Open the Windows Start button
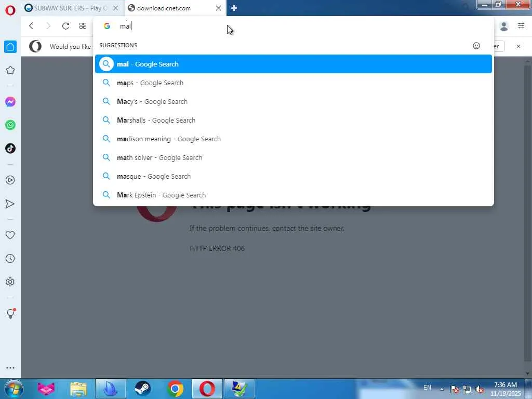Screen dimensions: 532x399 13,389
